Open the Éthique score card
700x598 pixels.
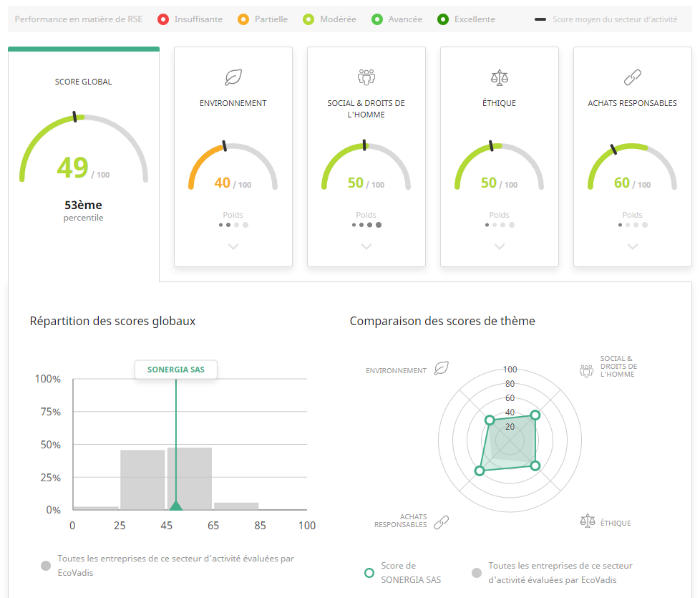499,158
